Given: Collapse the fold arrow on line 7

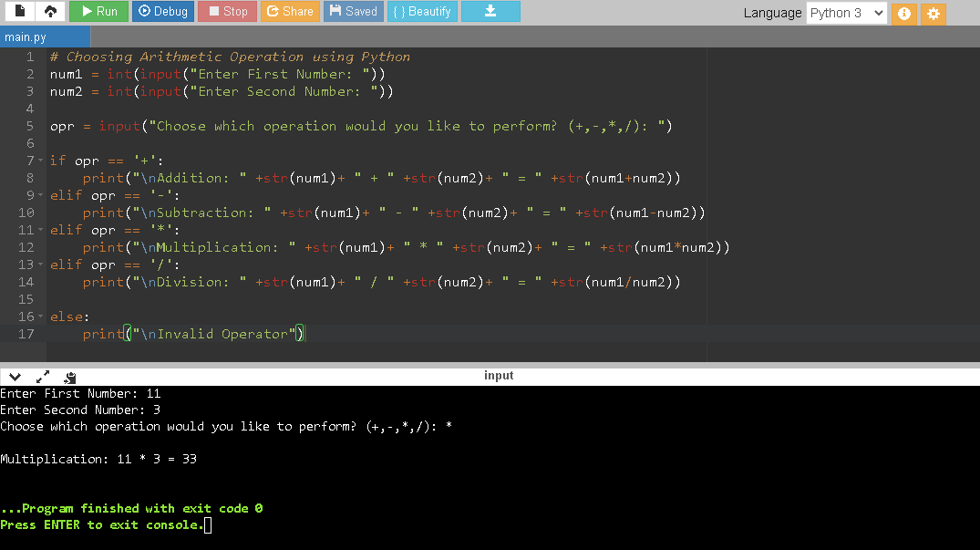Looking at the screenshot, I should [x=41, y=161].
